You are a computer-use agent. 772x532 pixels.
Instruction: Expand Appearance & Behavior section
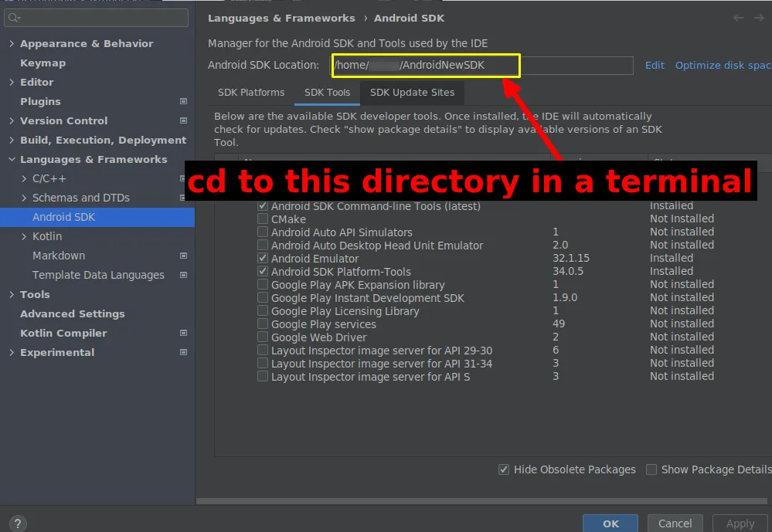[x=12, y=43]
